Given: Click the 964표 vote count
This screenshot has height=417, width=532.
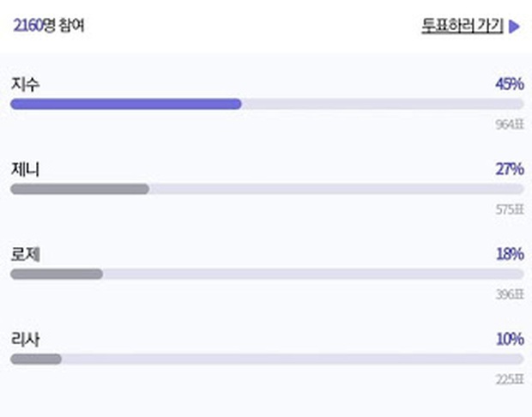Looking at the screenshot, I should [509, 124].
